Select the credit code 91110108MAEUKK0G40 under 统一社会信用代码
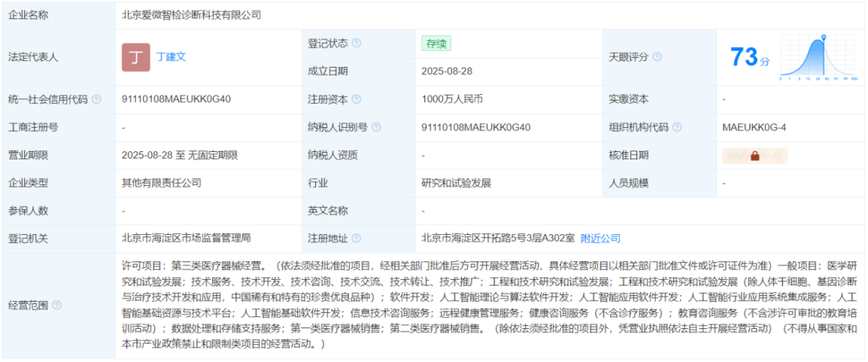 [x=177, y=100]
